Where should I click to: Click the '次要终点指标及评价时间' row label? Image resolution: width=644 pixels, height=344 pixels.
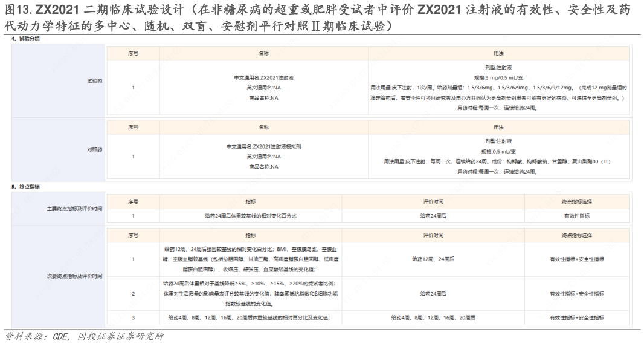click(x=74, y=276)
